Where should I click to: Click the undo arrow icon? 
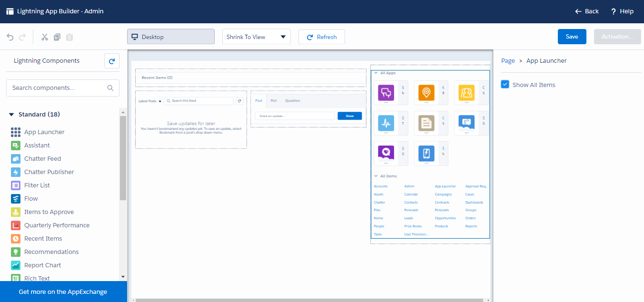(x=10, y=37)
